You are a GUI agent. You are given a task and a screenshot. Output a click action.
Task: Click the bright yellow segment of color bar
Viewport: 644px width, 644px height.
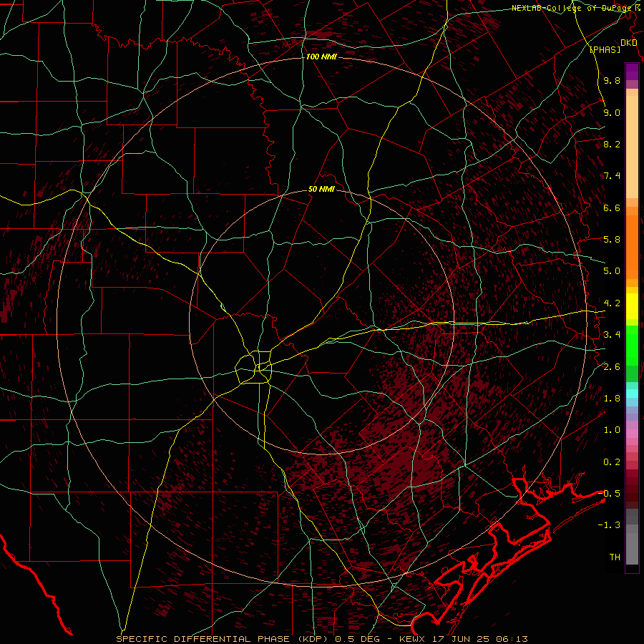point(632,306)
